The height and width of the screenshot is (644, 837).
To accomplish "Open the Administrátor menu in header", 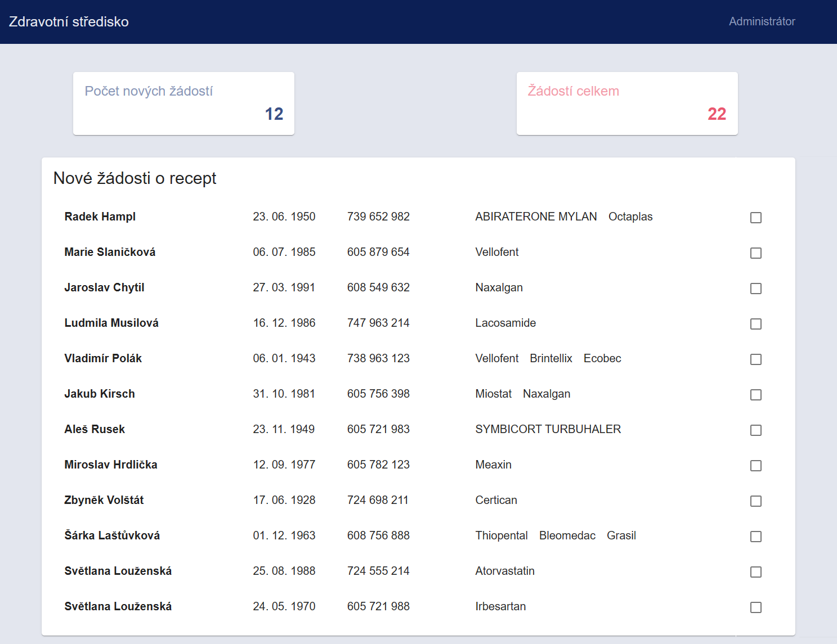I will tap(762, 21).
